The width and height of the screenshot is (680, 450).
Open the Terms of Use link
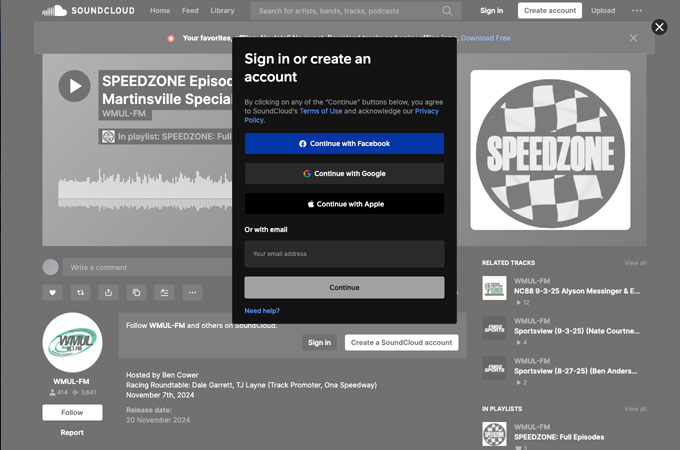tap(320, 111)
